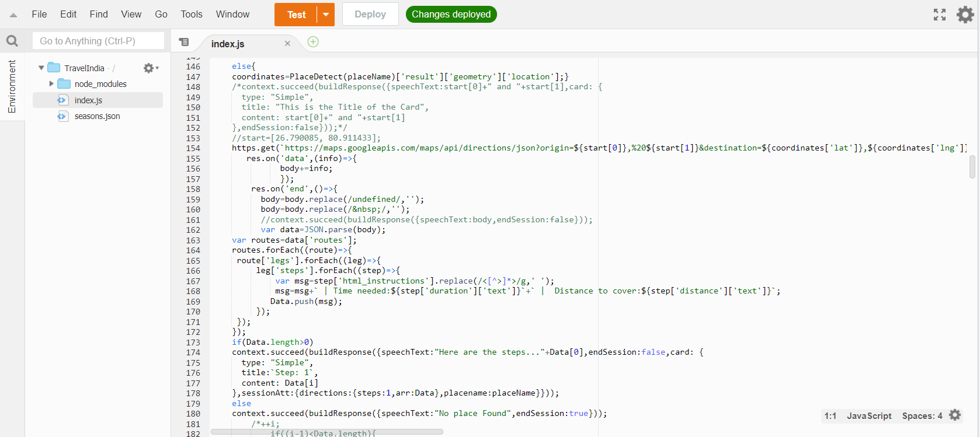Click the Data.push(msg) statement
Screen dimensions: 980x437
pyautogui.click(x=306, y=301)
